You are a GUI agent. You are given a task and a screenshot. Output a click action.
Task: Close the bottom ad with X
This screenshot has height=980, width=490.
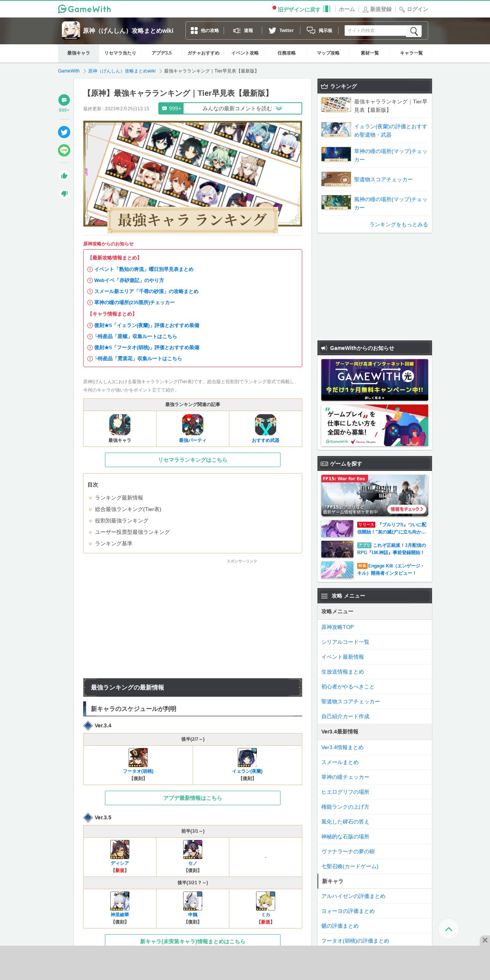pyautogui.click(x=485, y=940)
